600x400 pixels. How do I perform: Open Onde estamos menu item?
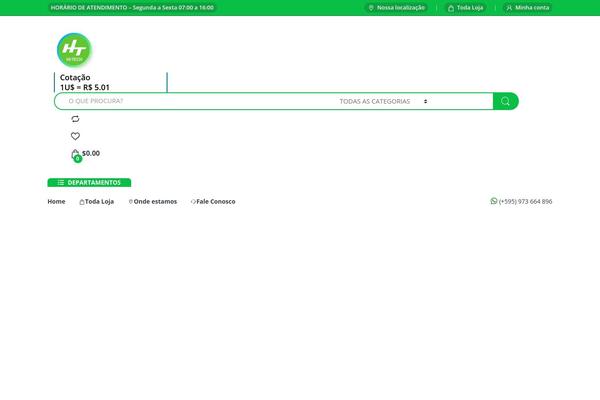pos(155,201)
